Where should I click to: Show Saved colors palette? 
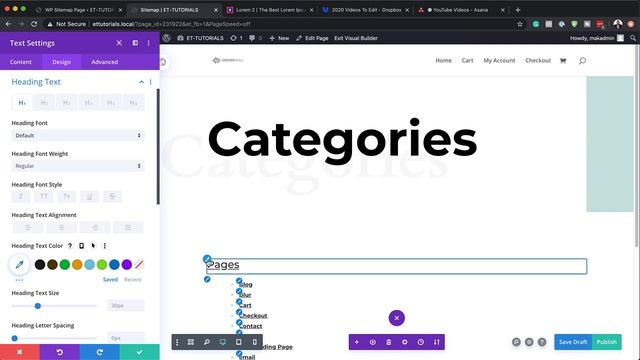[110, 280]
